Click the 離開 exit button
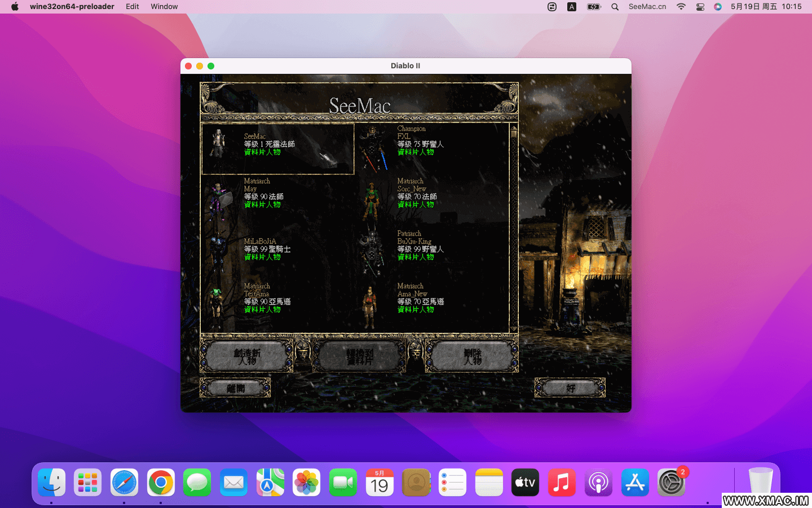The width and height of the screenshot is (812, 508). click(x=235, y=388)
